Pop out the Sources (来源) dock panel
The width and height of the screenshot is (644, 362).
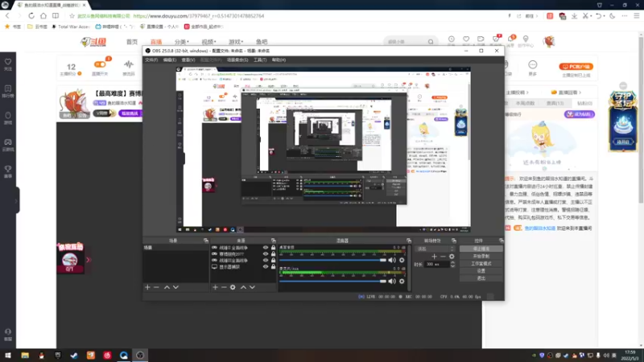[x=273, y=241]
